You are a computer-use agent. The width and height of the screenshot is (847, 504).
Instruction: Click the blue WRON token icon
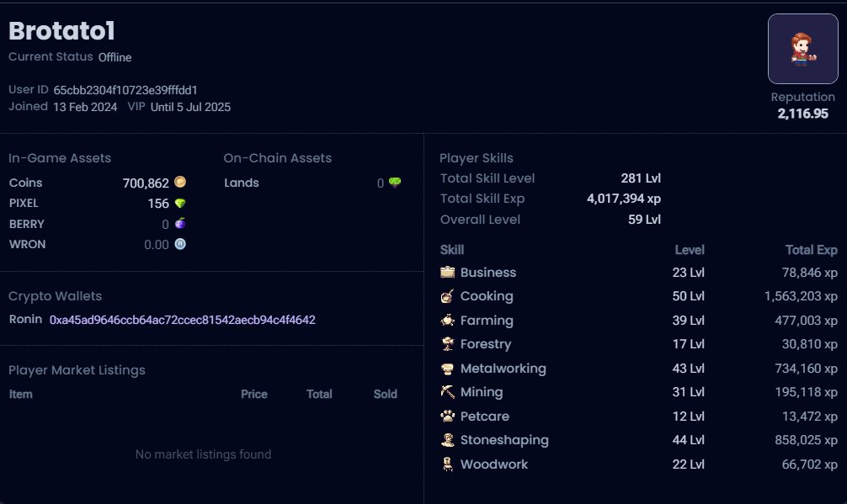point(180,244)
